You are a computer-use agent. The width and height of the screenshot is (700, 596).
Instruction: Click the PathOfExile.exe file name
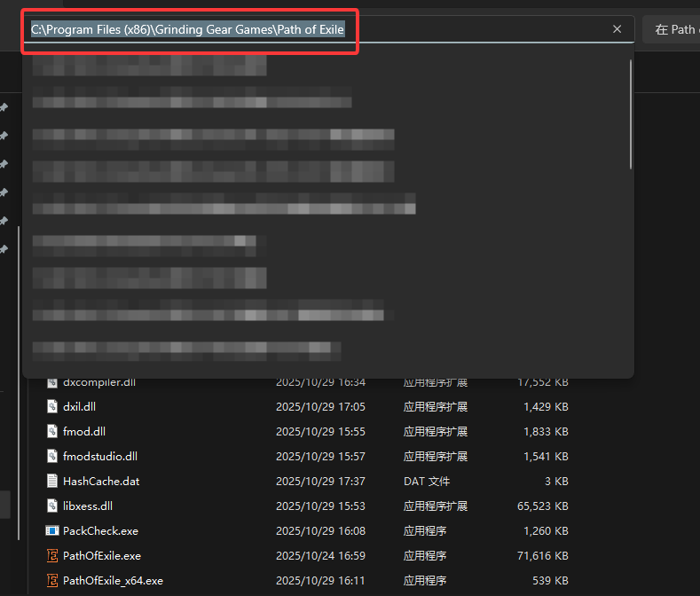point(102,556)
